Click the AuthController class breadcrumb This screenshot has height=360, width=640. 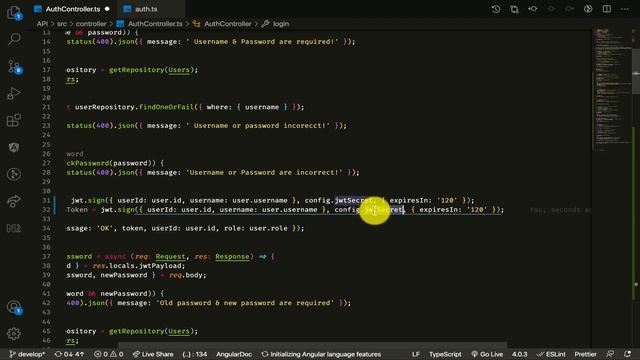(228, 24)
